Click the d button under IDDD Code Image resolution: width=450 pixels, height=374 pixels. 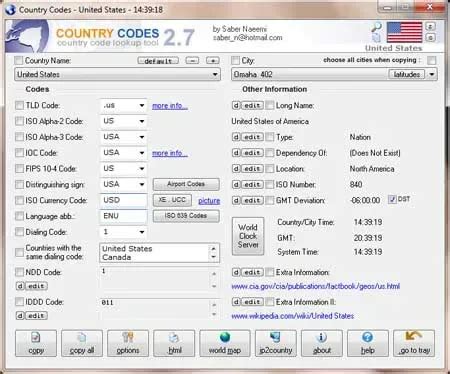point(20,316)
